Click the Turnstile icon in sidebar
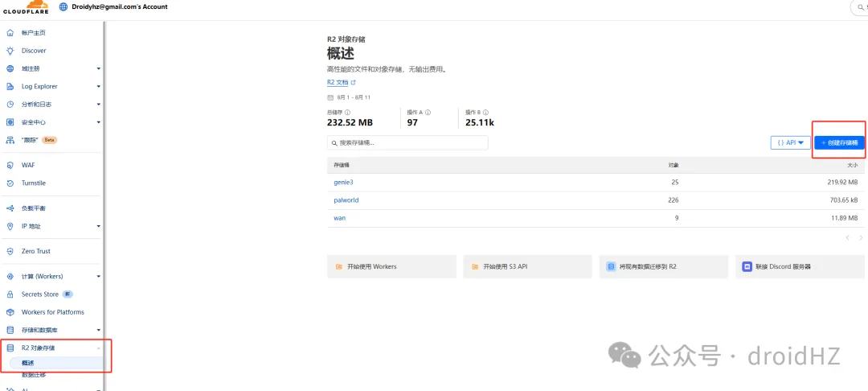 tap(10, 183)
